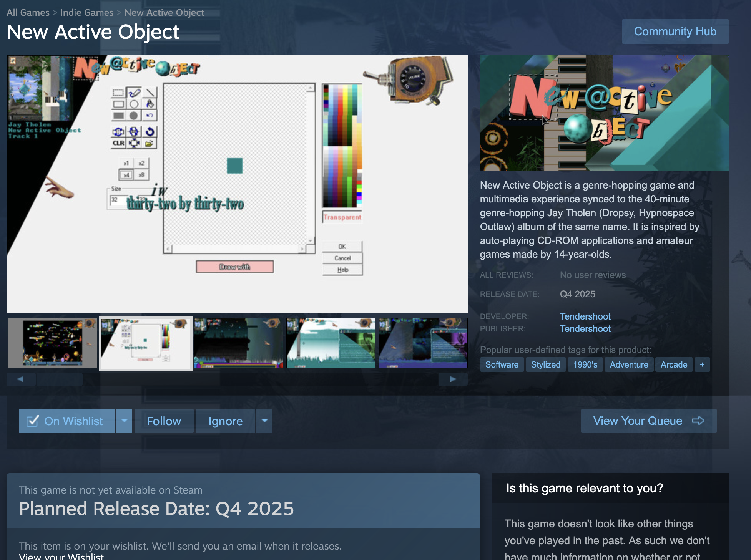Click the Ignore button
Screen dimensions: 751x560
[x=226, y=421]
